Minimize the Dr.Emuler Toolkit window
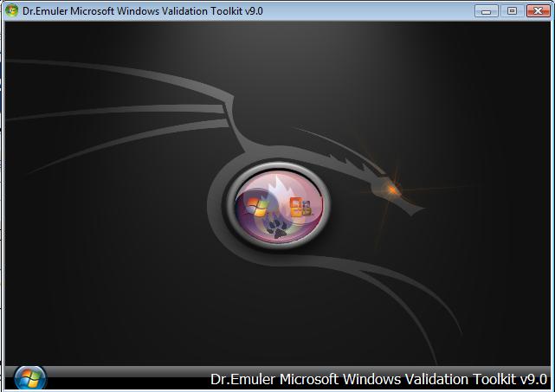The width and height of the screenshot is (555, 392). (x=487, y=11)
